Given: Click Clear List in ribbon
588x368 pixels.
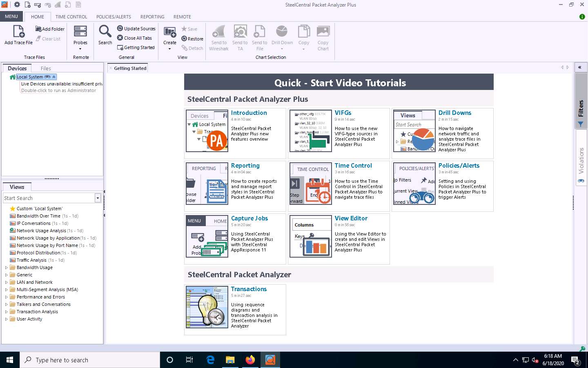Looking at the screenshot, I should click(48, 39).
